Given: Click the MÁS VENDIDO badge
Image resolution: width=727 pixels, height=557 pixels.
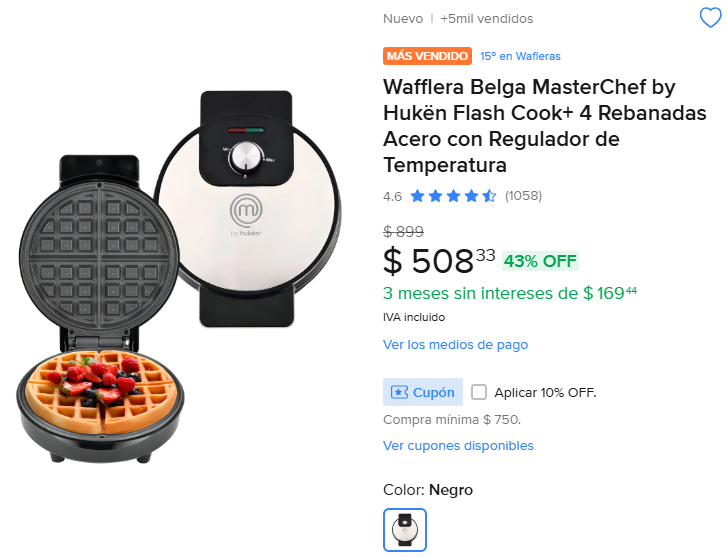Looking at the screenshot, I should click(427, 56).
